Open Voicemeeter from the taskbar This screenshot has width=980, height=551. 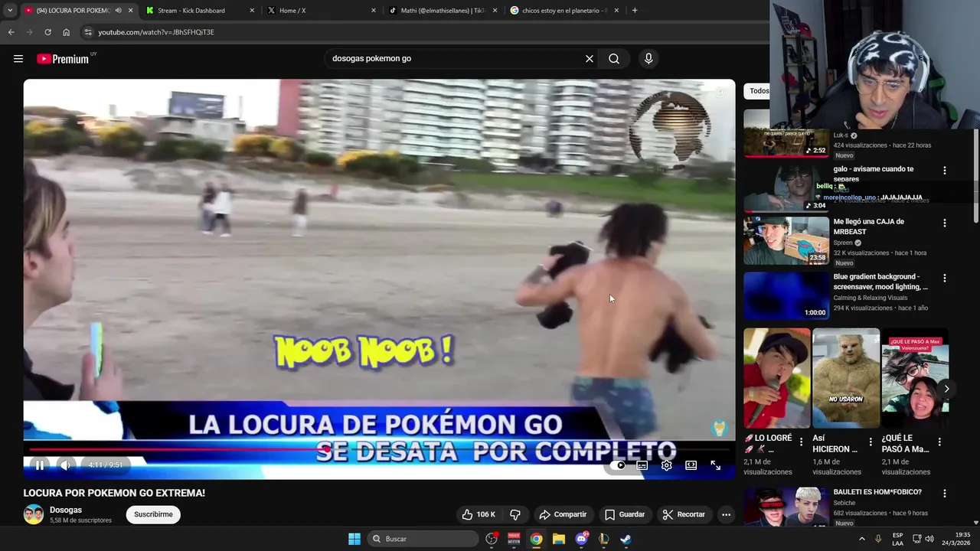pyautogui.click(x=514, y=539)
